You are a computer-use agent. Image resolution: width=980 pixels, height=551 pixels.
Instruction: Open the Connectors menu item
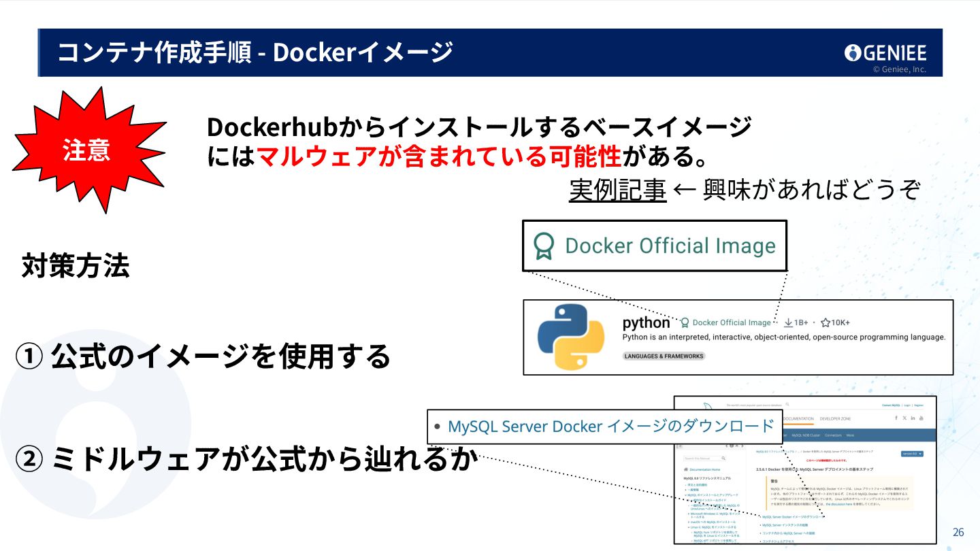pos(833,435)
